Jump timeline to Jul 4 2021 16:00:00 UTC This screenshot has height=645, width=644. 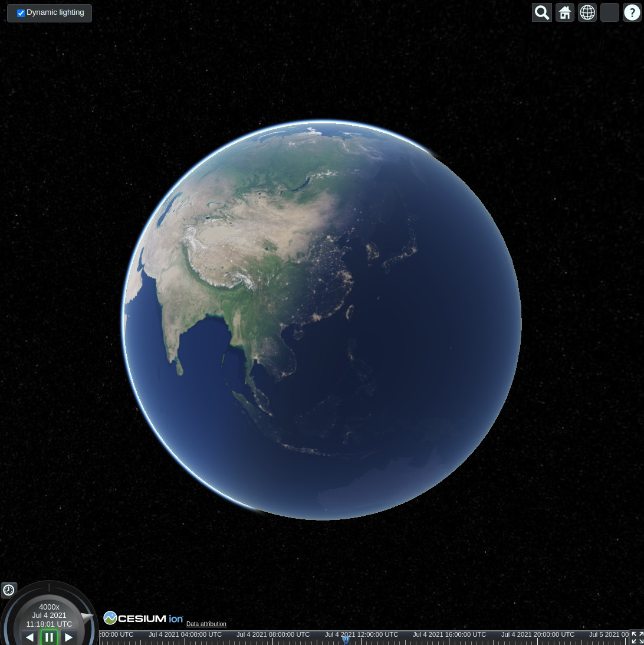pos(449,634)
